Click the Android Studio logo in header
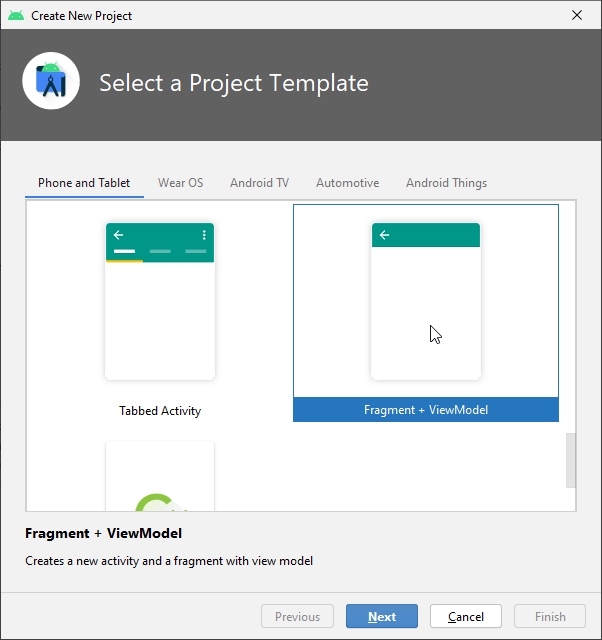Image resolution: width=602 pixels, height=640 pixels. click(x=51, y=81)
